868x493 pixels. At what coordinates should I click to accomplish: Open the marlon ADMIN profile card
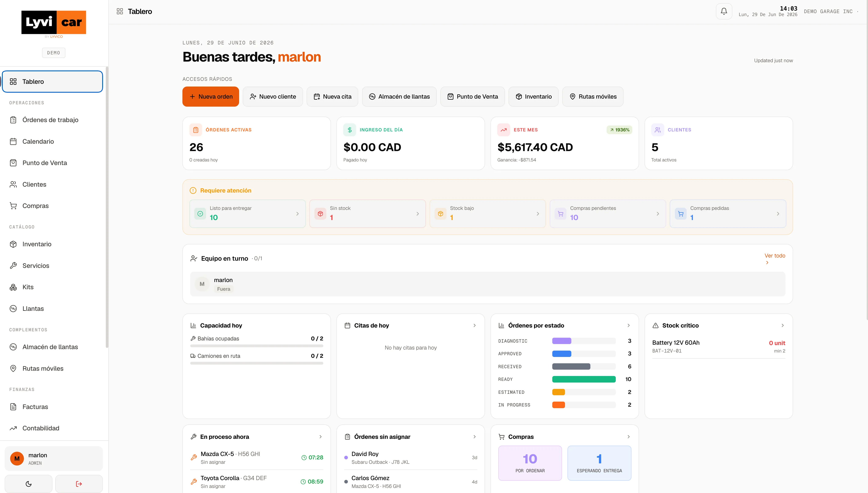[54, 459]
